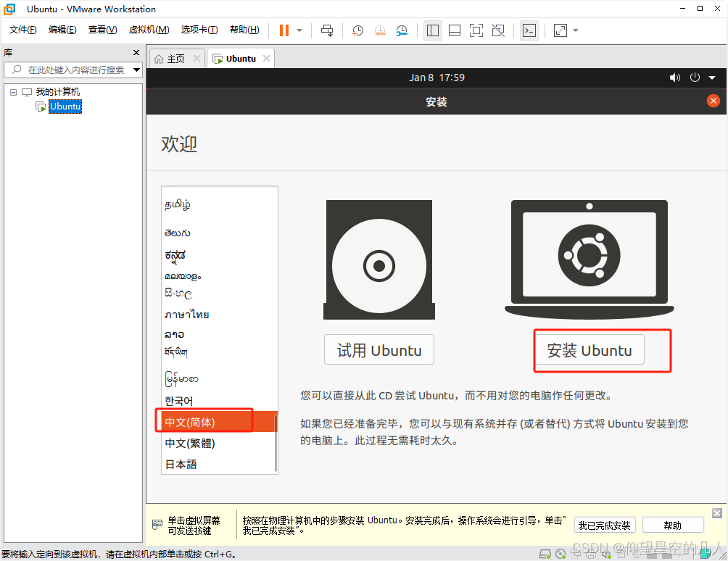
Task: Click the CD disc try-Ubuntu image
Action: [x=379, y=260]
